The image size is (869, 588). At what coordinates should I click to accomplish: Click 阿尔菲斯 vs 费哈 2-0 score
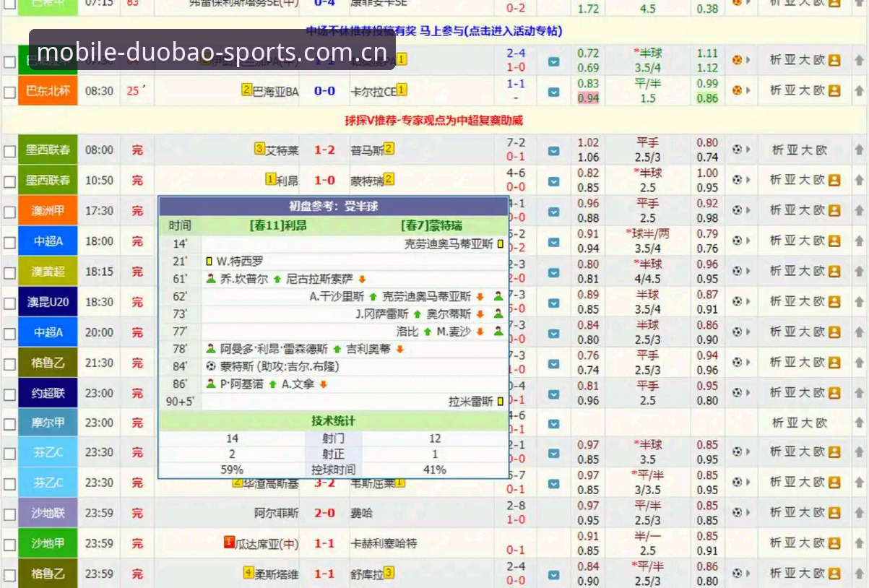pos(324,513)
